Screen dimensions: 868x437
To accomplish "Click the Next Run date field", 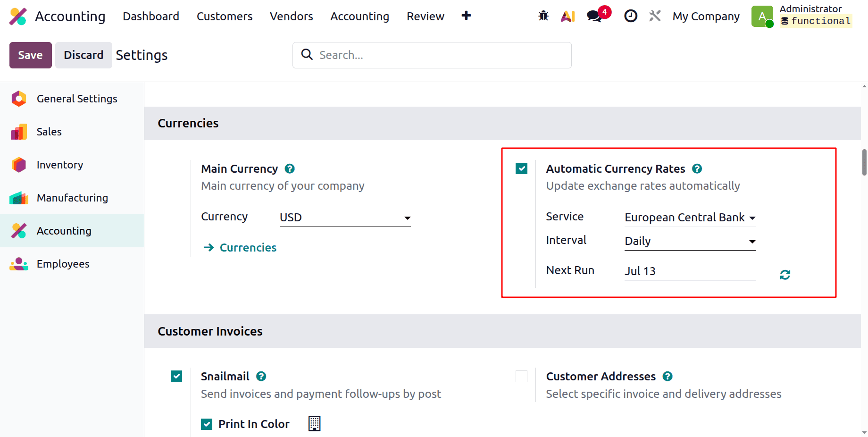I will click(690, 271).
